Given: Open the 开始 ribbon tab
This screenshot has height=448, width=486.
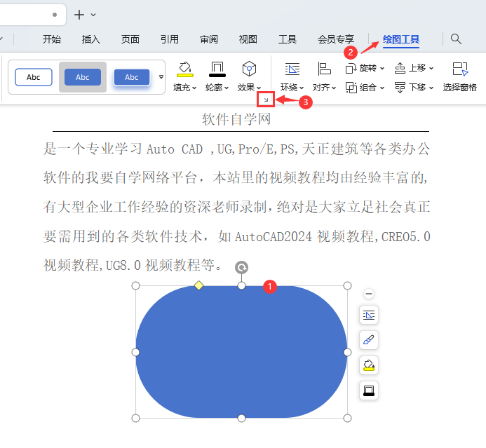Looking at the screenshot, I should [52, 39].
